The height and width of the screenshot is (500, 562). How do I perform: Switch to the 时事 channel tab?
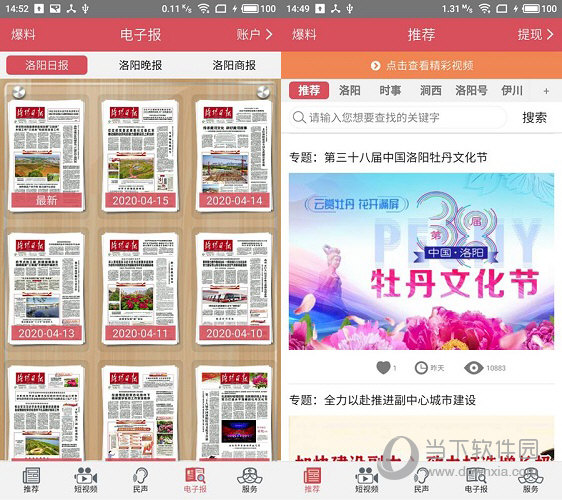(x=390, y=90)
